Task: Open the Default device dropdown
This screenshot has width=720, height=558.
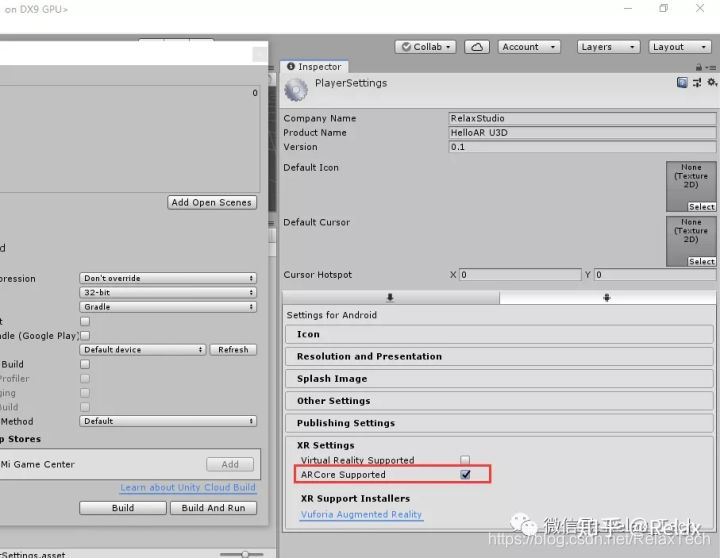Action: click(x=143, y=349)
